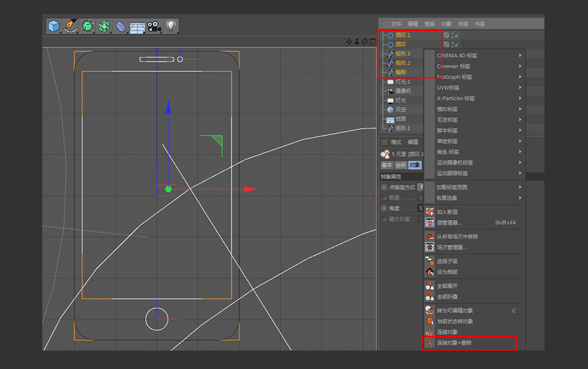Select the Pen spline tool in the toolbar
This screenshot has width=588, height=369.
tap(70, 26)
